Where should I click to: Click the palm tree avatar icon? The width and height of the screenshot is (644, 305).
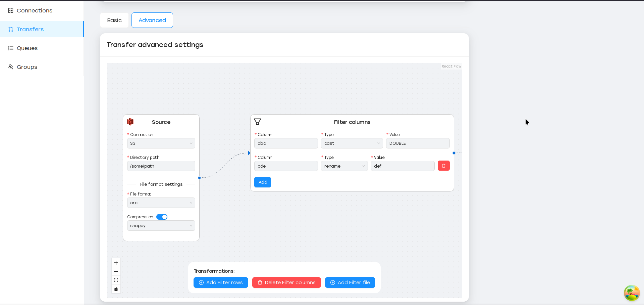tap(631, 293)
